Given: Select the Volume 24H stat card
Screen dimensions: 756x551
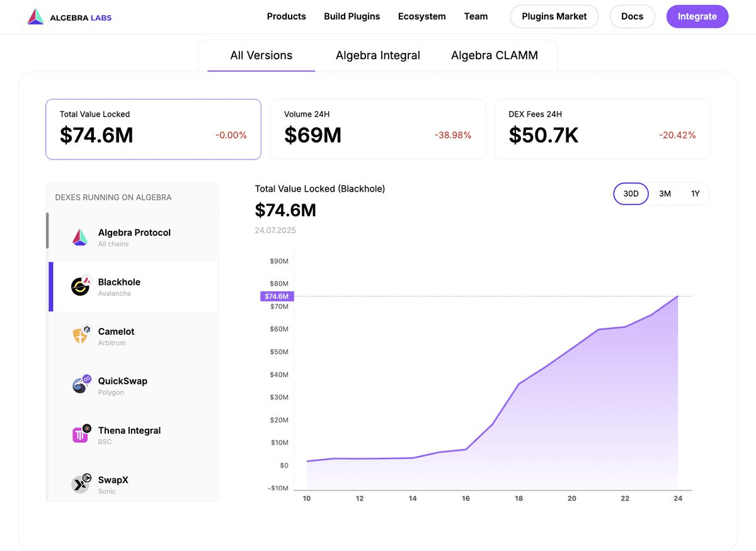Looking at the screenshot, I should 377,129.
